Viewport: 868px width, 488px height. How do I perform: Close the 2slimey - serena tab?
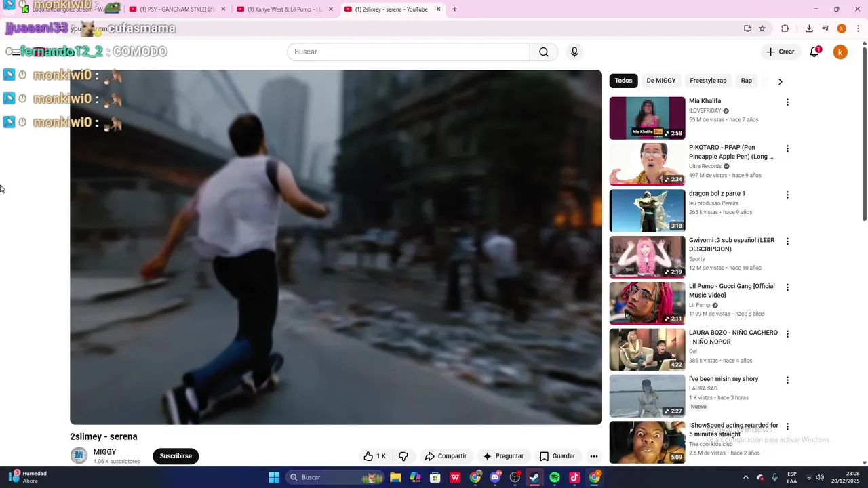[438, 9]
